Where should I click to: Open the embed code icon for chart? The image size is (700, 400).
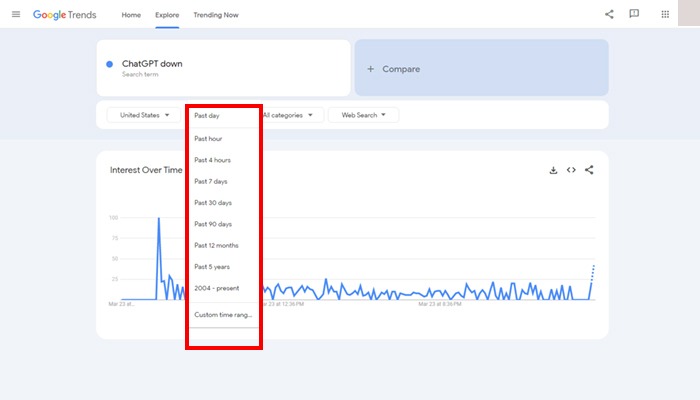click(x=571, y=170)
